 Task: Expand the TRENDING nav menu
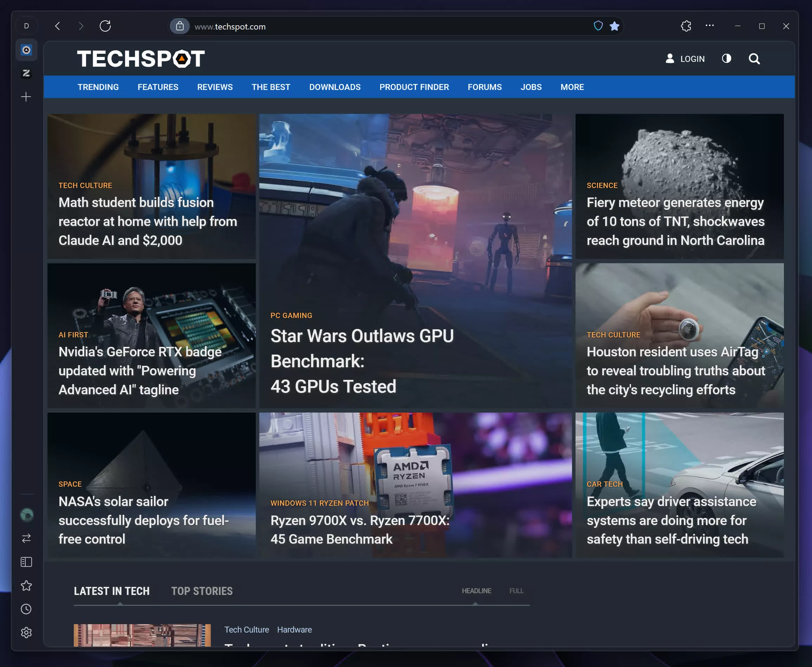tap(98, 87)
